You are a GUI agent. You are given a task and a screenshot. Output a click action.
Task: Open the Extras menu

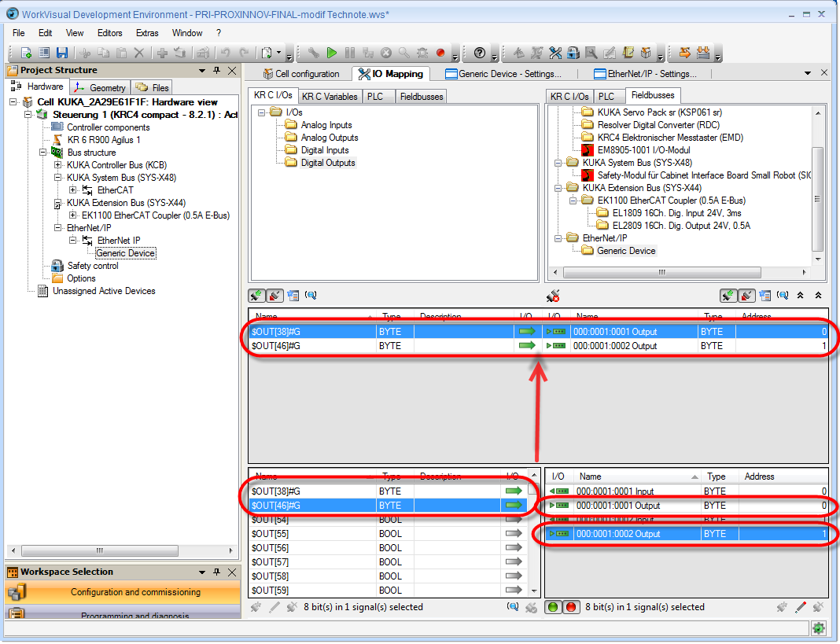click(147, 33)
